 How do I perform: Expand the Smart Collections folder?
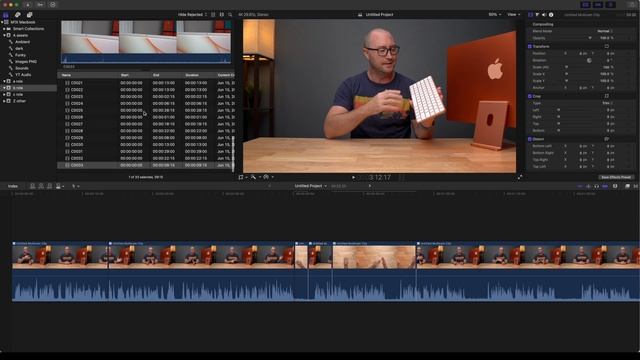click(x=4, y=29)
